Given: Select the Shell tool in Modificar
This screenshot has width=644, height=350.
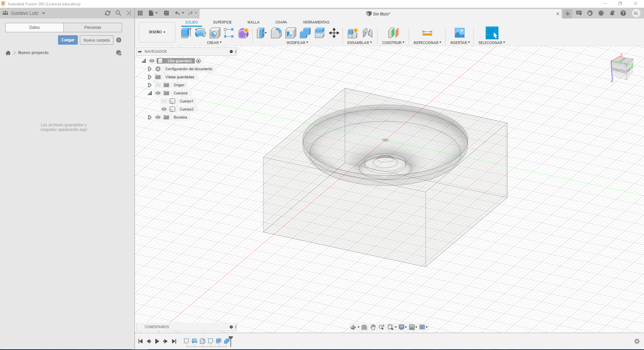Looking at the screenshot, I should [291, 33].
